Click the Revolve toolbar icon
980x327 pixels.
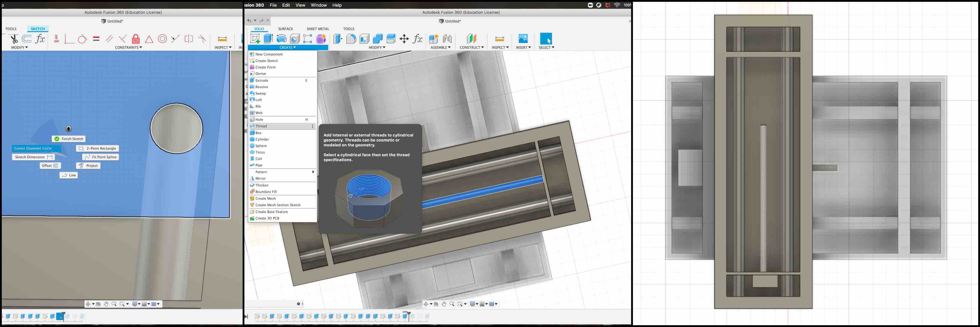282,38
